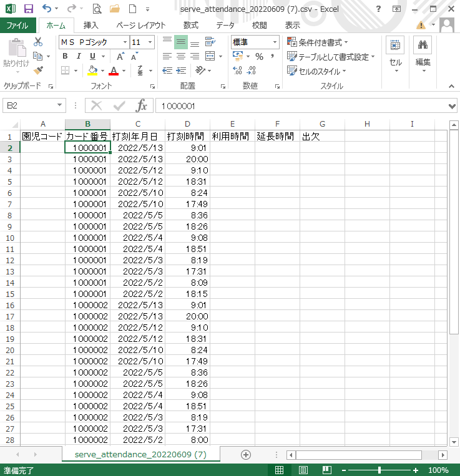Right-align the cell contents
460x476 pixels.
[195, 56]
